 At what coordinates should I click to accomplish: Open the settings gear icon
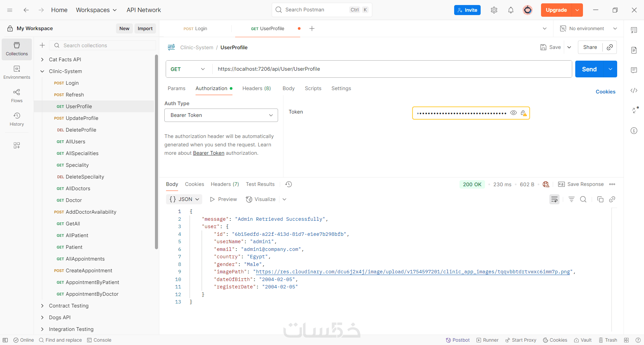pos(494,10)
